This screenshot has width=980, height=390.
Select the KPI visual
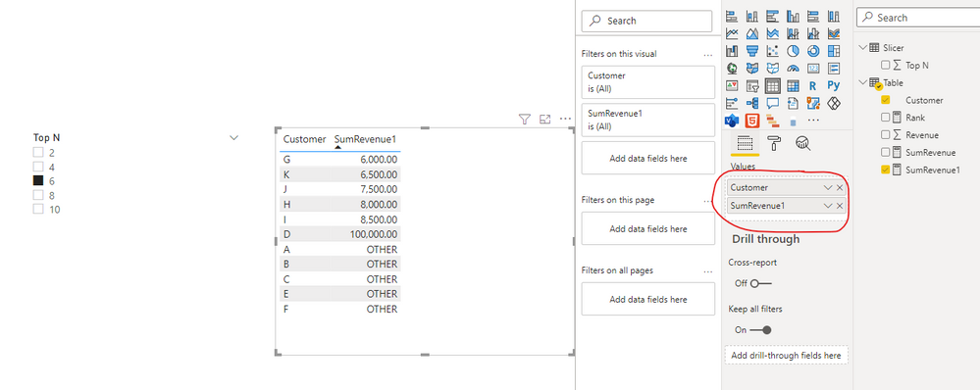coord(732,85)
